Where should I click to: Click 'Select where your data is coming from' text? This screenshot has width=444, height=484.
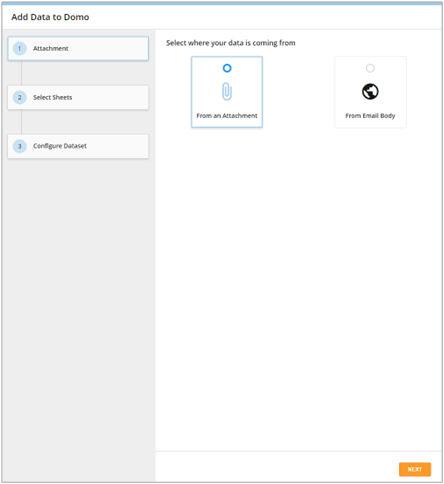coord(231,43)
